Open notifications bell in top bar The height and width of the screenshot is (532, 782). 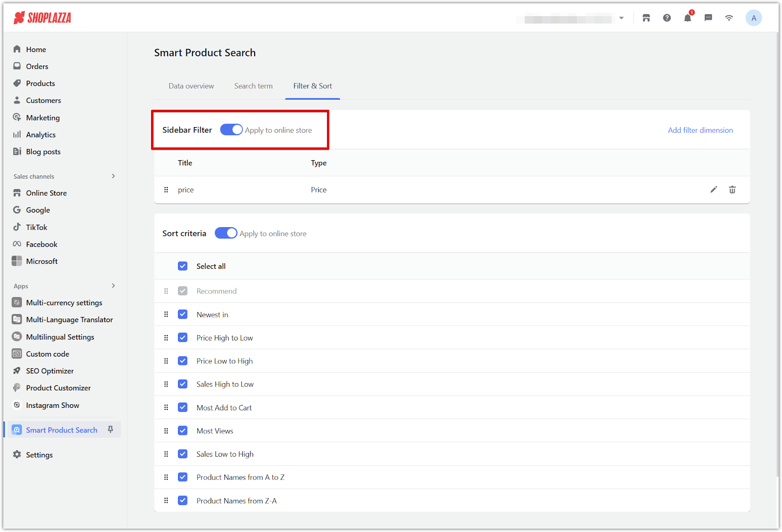coord(687,18)
